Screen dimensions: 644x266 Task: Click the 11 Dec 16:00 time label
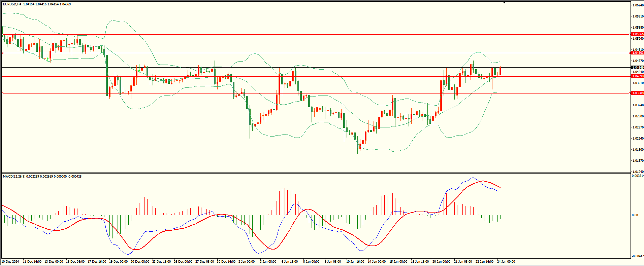32,262
